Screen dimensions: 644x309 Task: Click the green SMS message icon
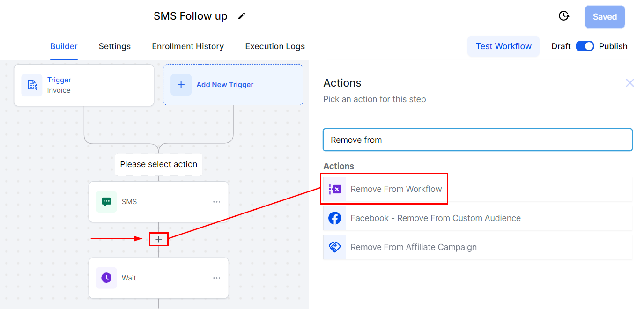106,202
